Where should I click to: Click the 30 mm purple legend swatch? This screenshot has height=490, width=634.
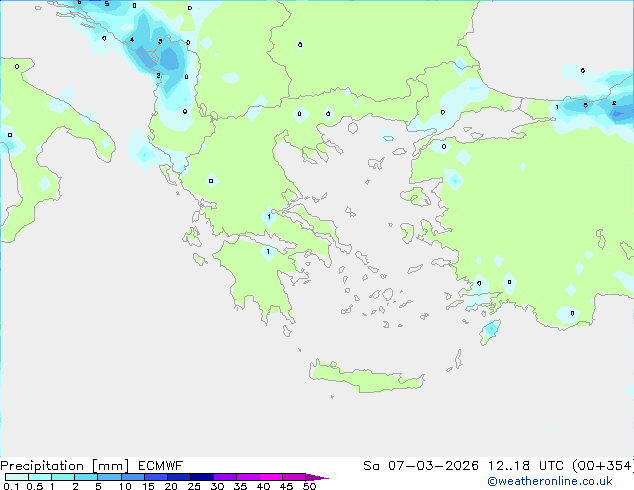(225, 477)
